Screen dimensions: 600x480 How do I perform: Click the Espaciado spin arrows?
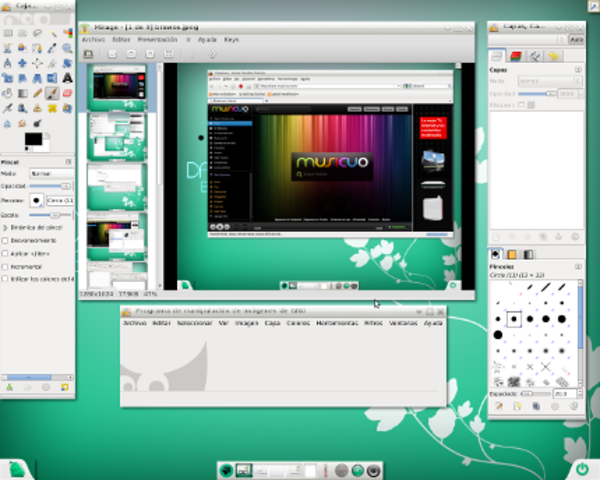580,393
